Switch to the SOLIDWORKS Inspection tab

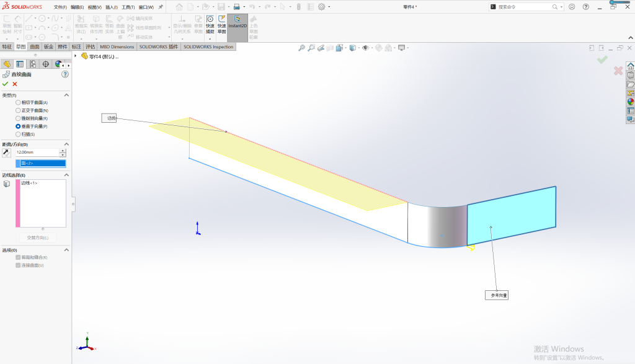pos(208,47)
